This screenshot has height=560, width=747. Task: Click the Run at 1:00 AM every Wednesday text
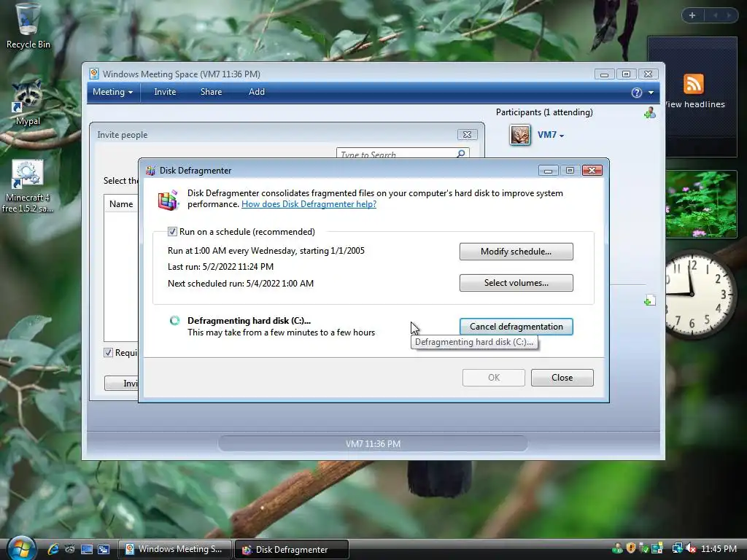point(266,251)
